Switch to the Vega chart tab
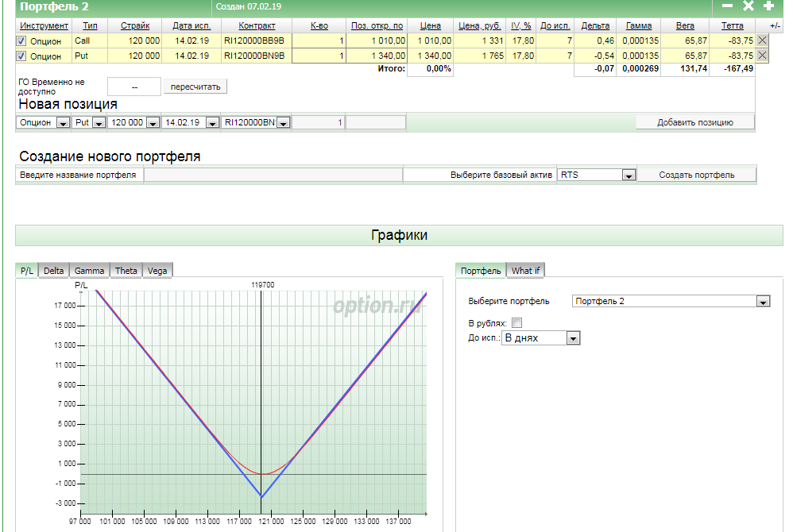793x532 pixels. point(157,271)
